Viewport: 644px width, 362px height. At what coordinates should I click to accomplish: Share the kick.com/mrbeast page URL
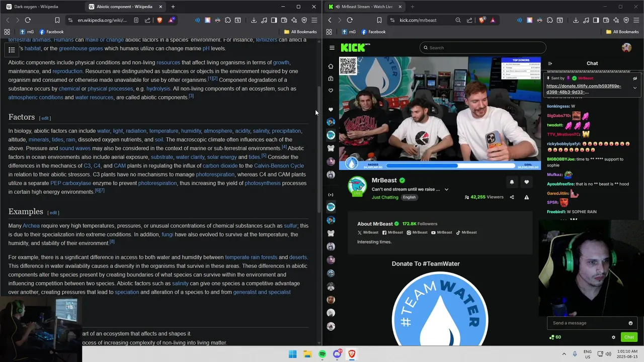click(469, 20)
